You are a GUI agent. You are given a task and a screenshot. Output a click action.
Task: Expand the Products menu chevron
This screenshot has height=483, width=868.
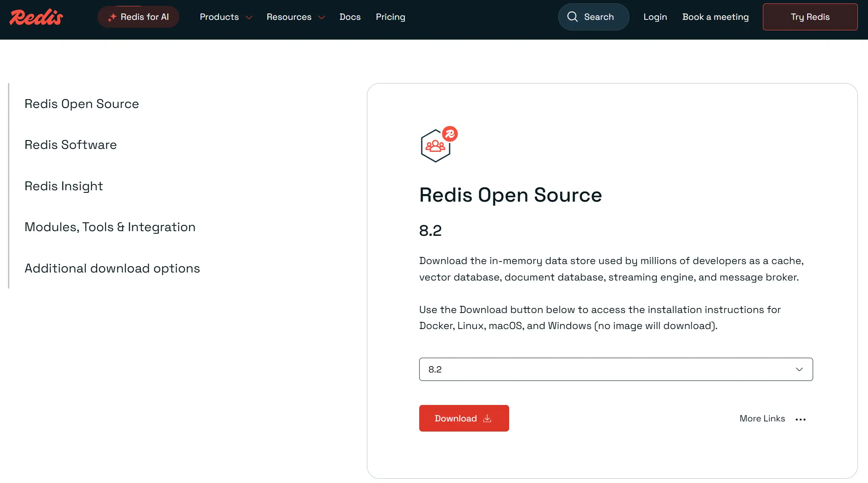(249, 17)
